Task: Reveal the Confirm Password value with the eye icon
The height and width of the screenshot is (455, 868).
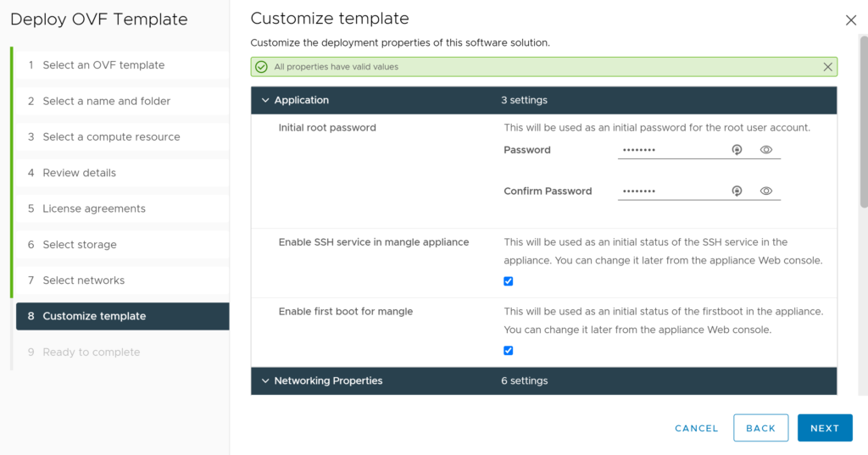Action: pyautogui.click(x=766, y=191)
